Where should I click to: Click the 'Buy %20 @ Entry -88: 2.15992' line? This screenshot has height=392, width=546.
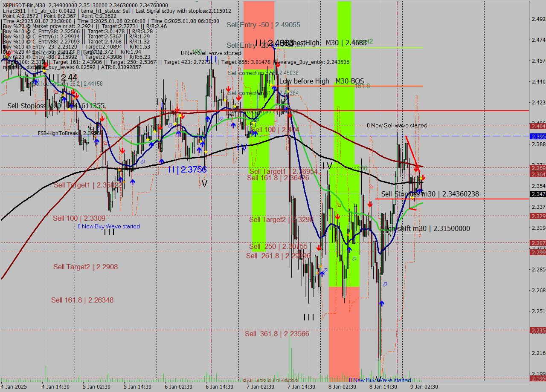76,57
